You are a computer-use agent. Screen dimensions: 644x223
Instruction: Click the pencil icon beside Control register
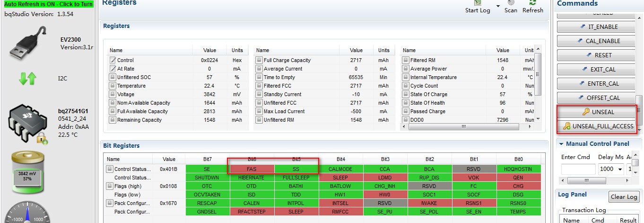(x=113, y=60)
